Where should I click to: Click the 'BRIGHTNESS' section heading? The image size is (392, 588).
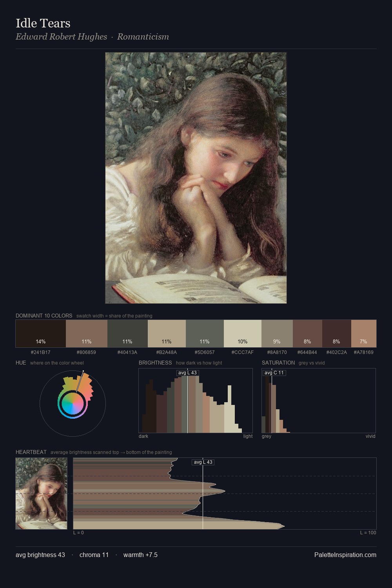(x=155, y=363)
